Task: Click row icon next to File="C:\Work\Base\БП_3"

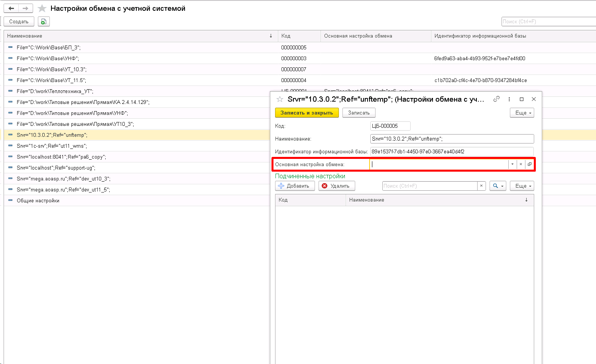Action: coord(10,47)
